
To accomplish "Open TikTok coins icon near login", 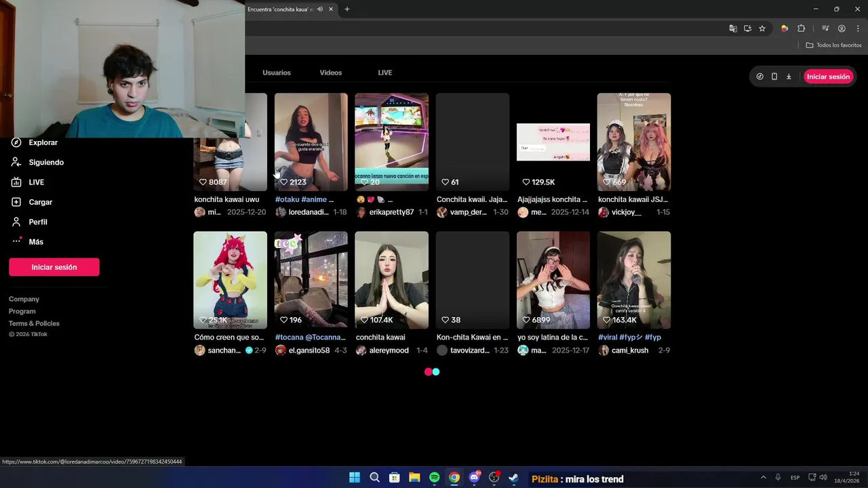I will tap(759, 77).
